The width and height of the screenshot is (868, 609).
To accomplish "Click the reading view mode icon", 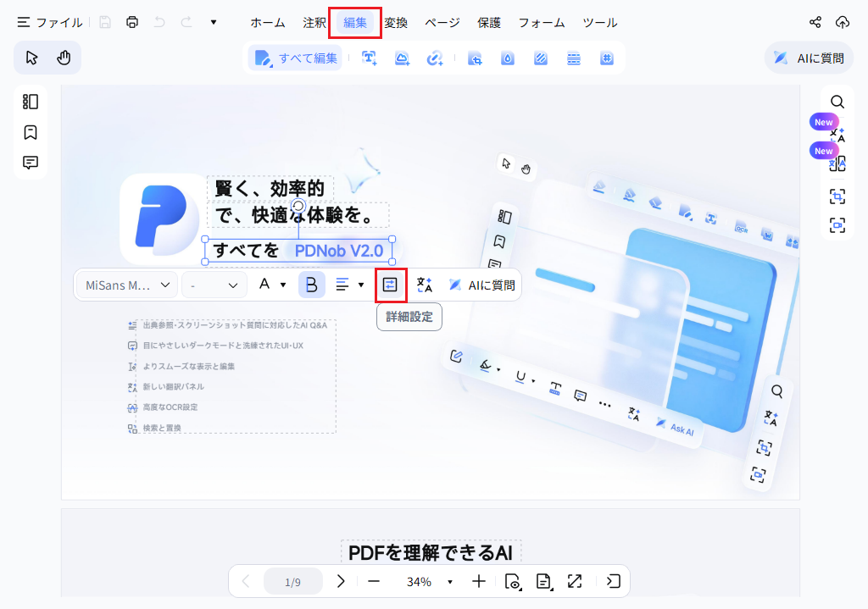I will (x=513, y=581).
